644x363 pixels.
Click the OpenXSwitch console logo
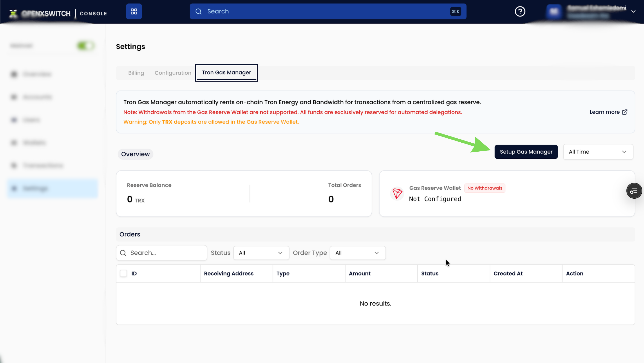pyautogui.click(x=58, y=13)
